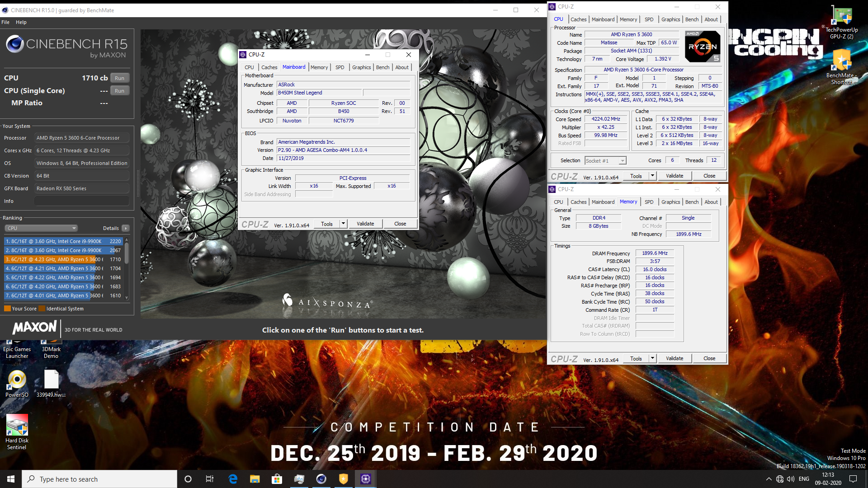Screen dimensions: 868x488
Task: Click the CPU-Z window icon in Mainboard window
Action: pos(243,55)
